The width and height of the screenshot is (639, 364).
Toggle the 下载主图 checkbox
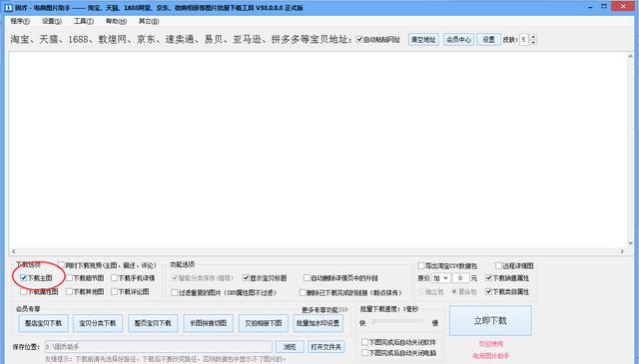tap(23, 278)
